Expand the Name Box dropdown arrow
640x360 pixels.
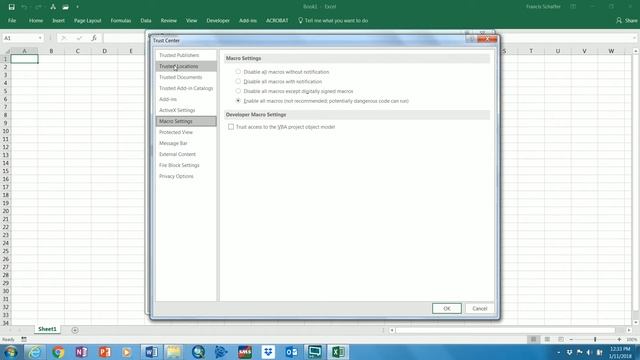(40, 38)
